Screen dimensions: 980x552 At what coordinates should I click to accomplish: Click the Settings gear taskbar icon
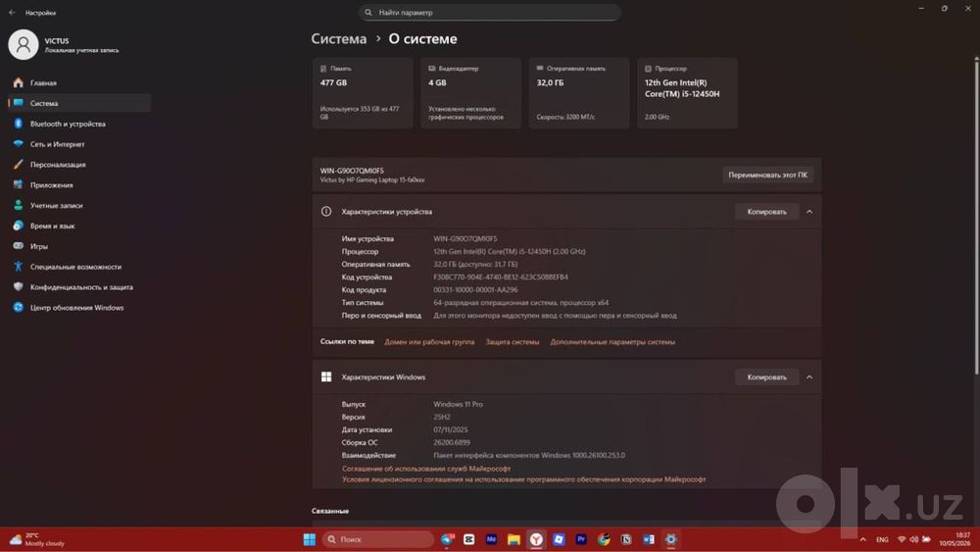(671, 539)
